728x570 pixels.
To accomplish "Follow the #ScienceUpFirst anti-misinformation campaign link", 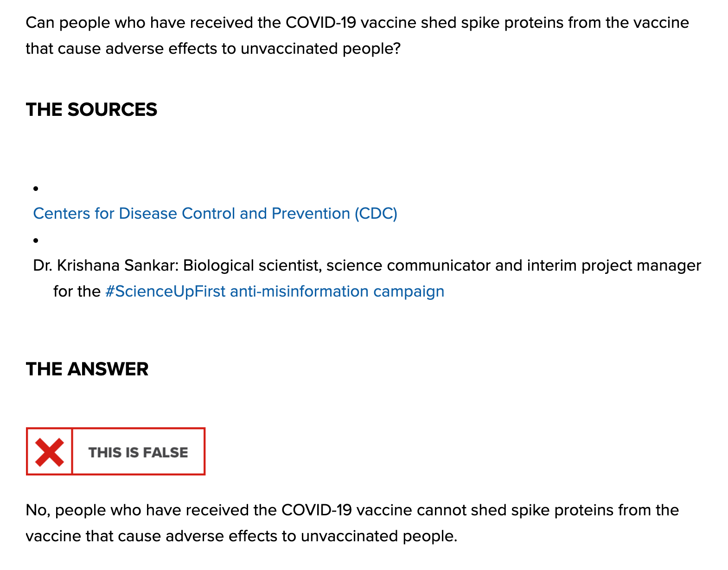I will coord(275,291).
